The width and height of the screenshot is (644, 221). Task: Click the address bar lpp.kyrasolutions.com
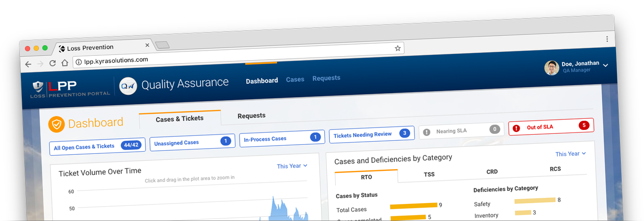238,55
